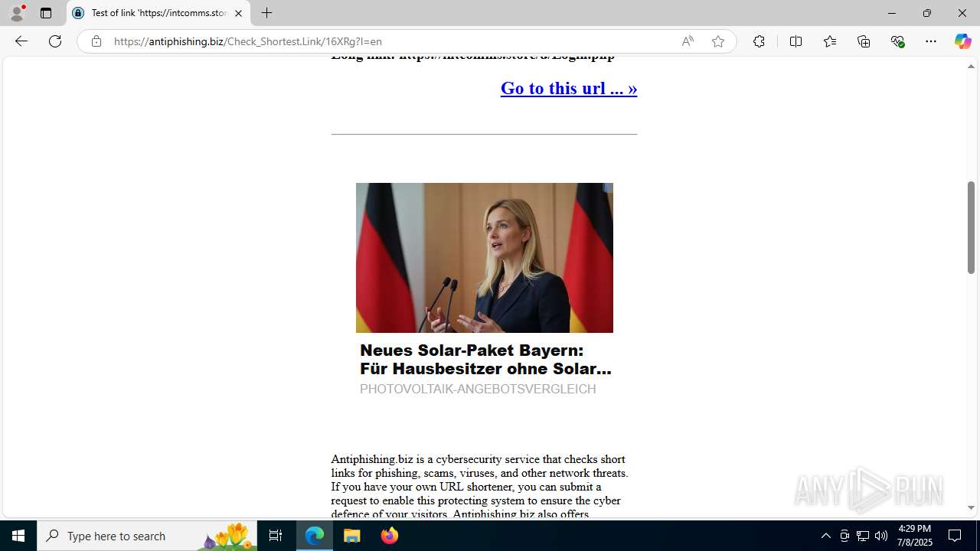The image size is (980, 551).
Task: Open Settings and more menu
Action: click(x=931, y=41)
